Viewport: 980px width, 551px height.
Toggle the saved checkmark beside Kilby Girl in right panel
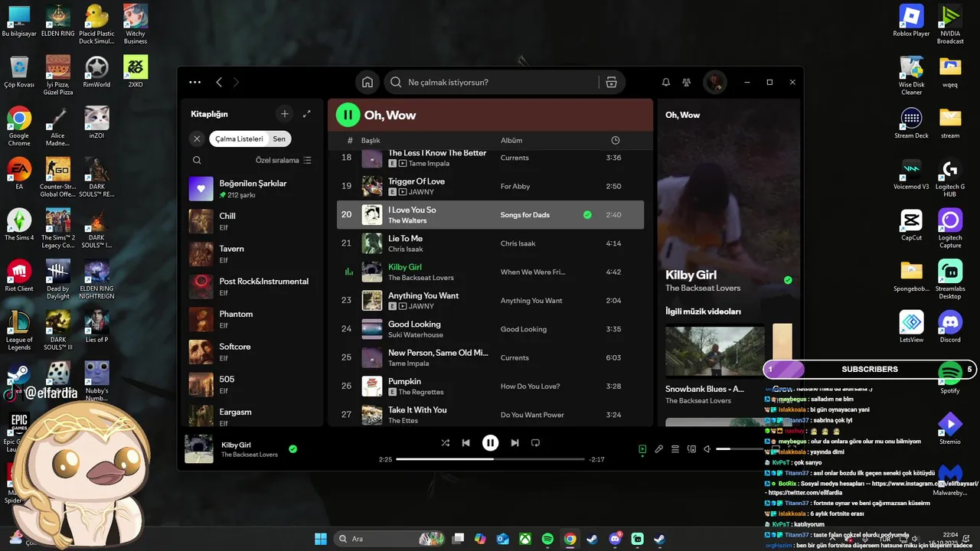pyautogui.click(x=788, y=280)
